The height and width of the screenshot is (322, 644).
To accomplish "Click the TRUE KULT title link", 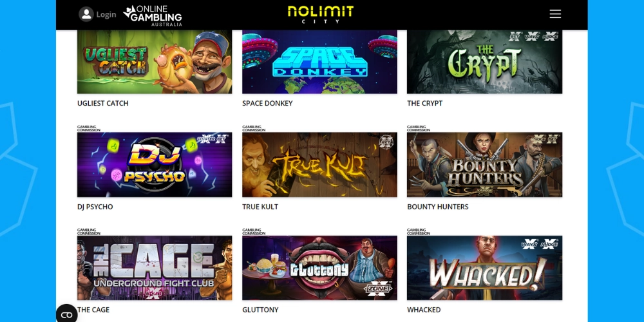I will 260,207.
